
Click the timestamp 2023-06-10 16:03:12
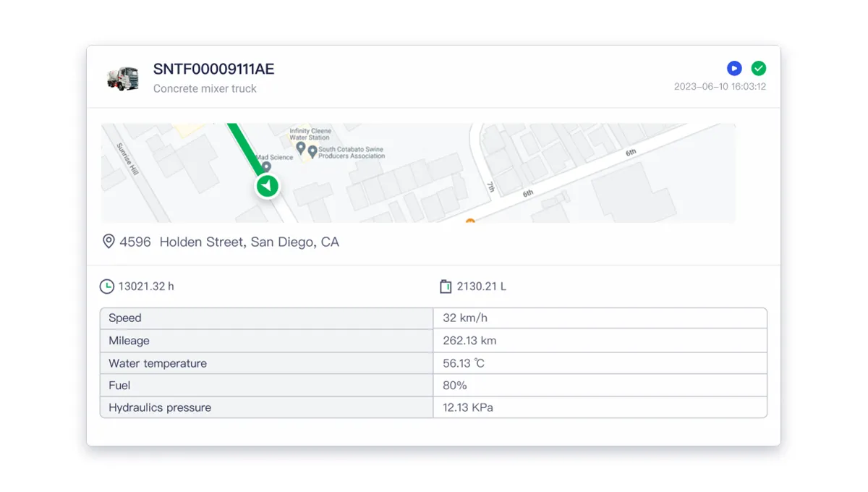pos(720,87)
